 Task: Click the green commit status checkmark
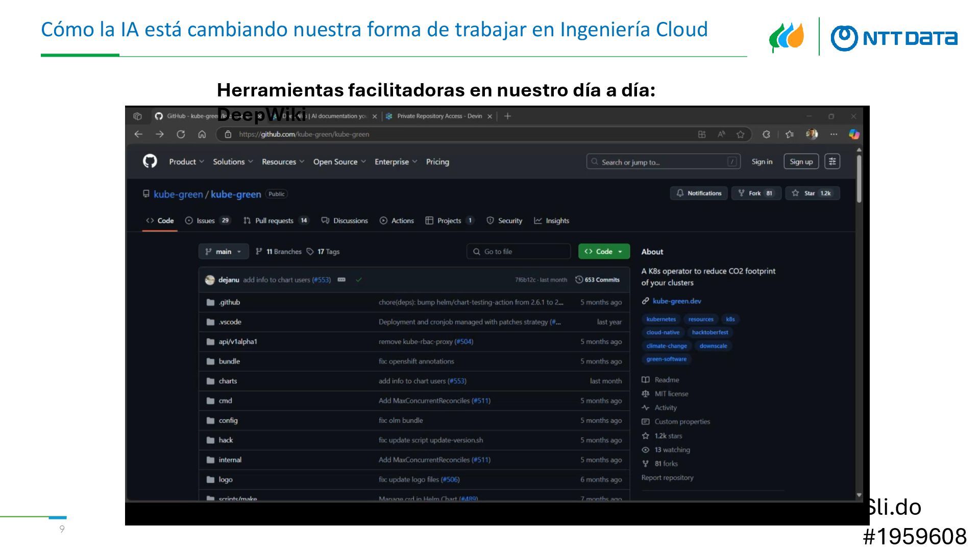click(x=359, y=280)
